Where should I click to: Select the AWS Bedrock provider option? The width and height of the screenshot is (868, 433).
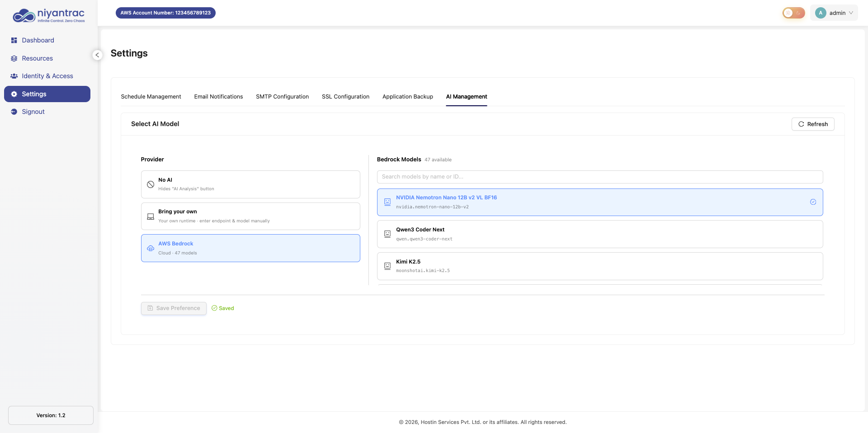coord(250,248)
